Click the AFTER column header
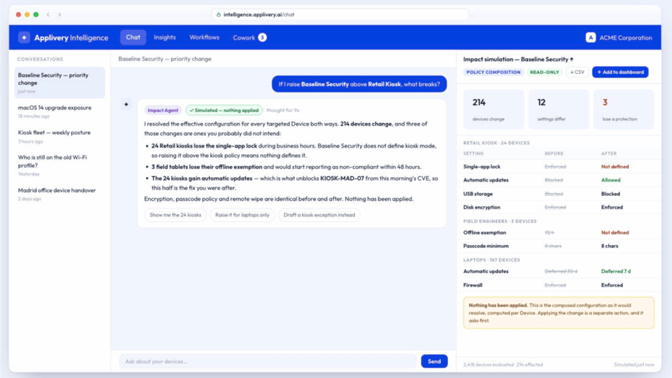Screen dimensions: 672x378 609,153
